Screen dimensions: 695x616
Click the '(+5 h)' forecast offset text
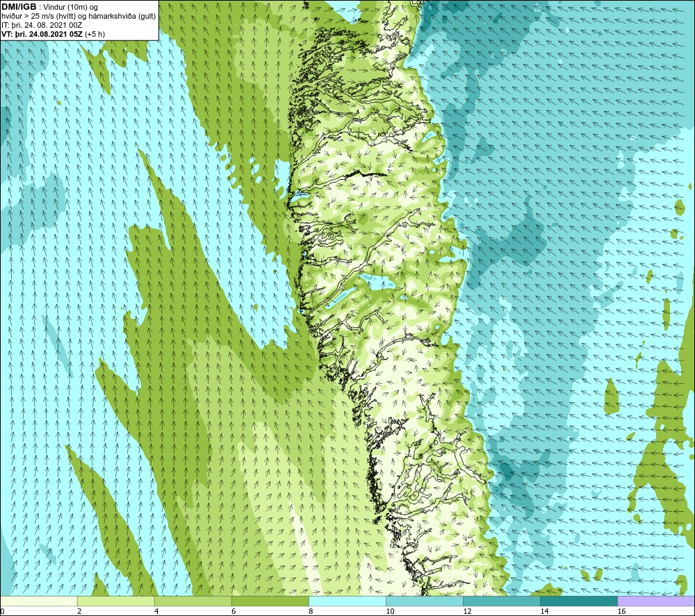tap(95, 34)
